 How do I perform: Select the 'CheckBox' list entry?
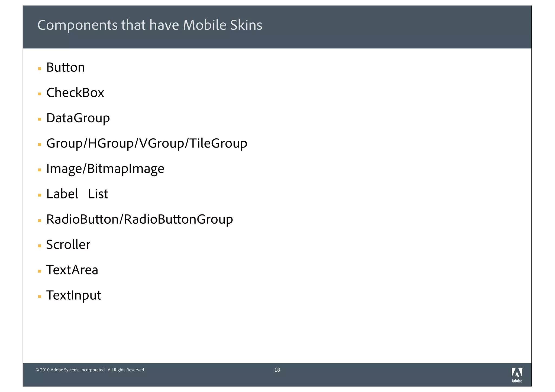(x=75, y=93)
